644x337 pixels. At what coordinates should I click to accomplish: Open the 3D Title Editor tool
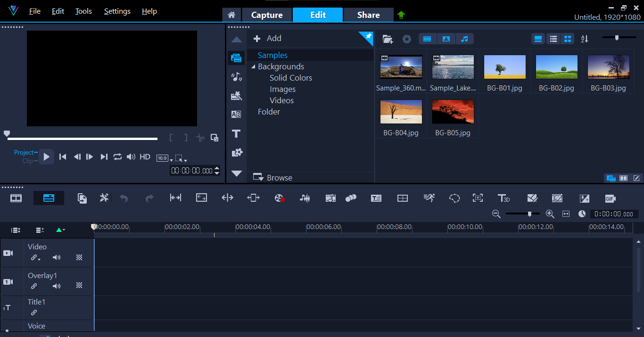(504, 198)
